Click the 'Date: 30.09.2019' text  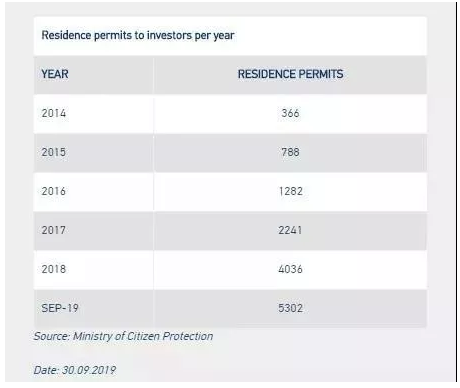(75, 370)
